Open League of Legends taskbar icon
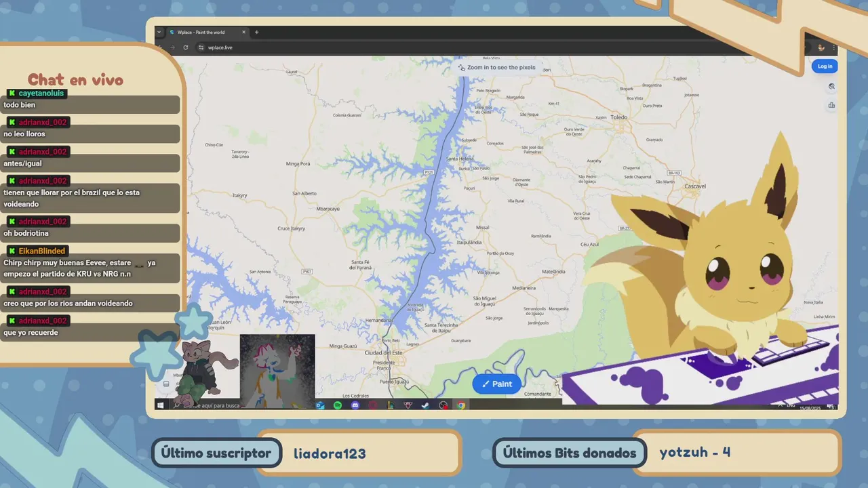 [x=391, y=405]
